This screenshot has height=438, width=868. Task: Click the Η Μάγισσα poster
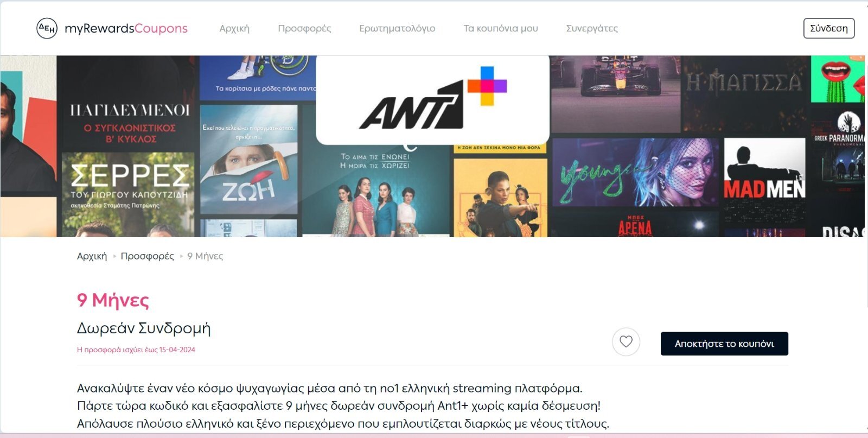pyautogui.click(x=744, y=93)
